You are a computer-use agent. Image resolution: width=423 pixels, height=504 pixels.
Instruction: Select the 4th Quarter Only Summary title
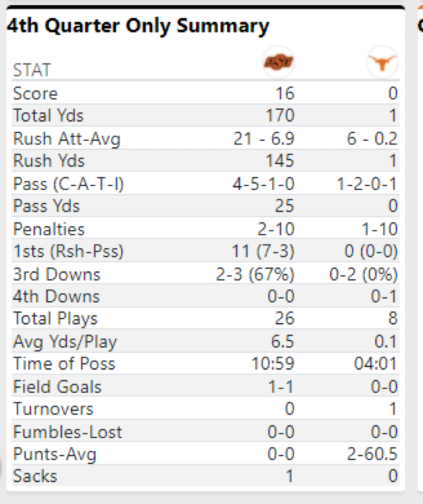[138, 26]
